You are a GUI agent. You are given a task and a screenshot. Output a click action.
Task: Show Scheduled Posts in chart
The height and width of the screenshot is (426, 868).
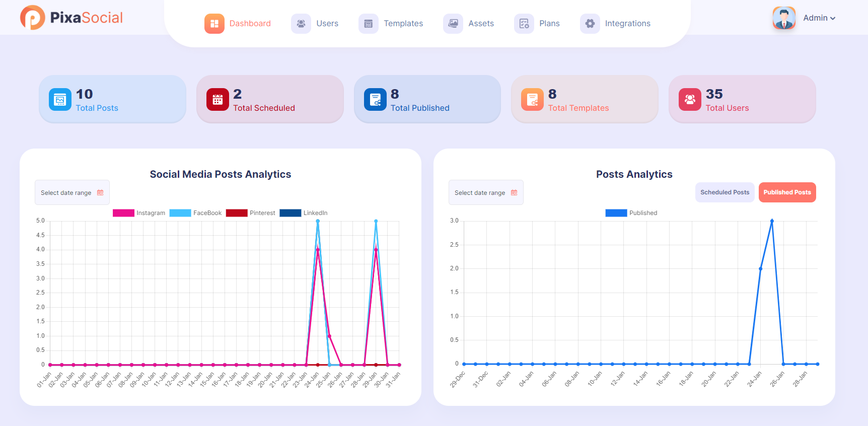click(x=725, y=192)
